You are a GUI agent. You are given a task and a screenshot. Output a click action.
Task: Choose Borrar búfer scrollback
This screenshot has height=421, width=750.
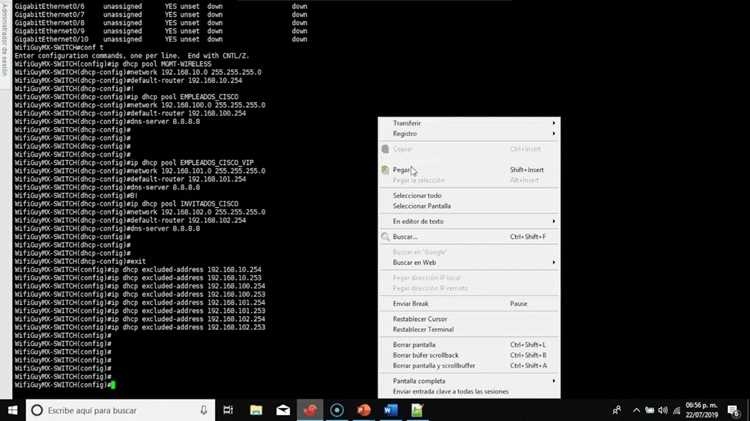click(469, 355)
